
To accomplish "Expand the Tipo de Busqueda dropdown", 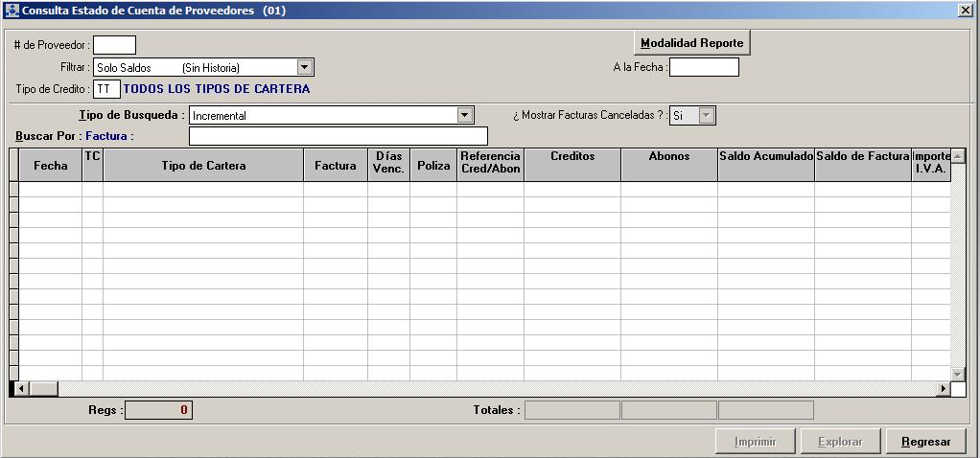I will click(465, 115).
